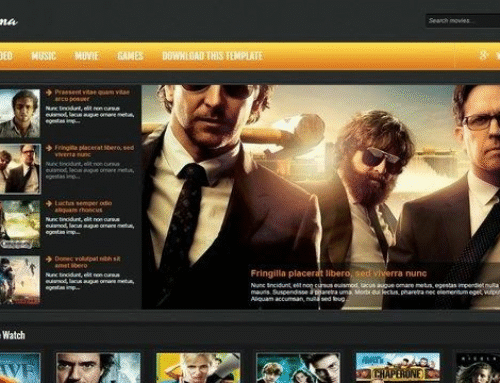Click description text under 'Praesent vitae quam vitae'

90,115
